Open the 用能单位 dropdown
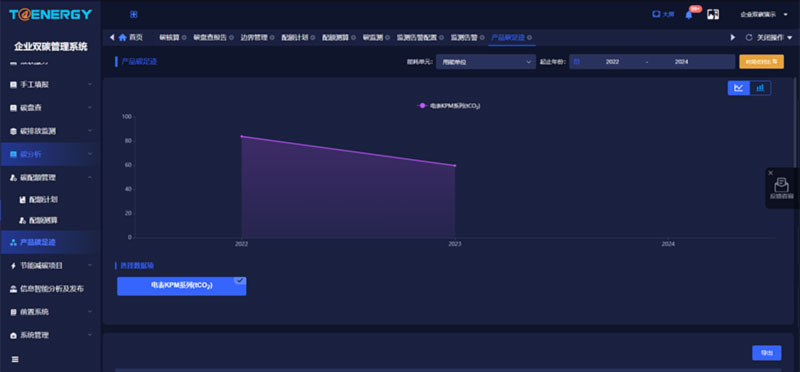800x372 pixels. 486,62
